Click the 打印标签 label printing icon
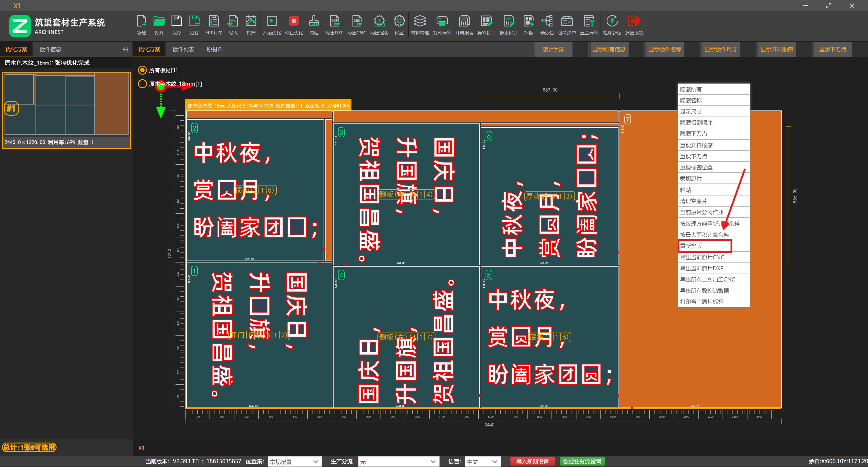 click(442, 25)
